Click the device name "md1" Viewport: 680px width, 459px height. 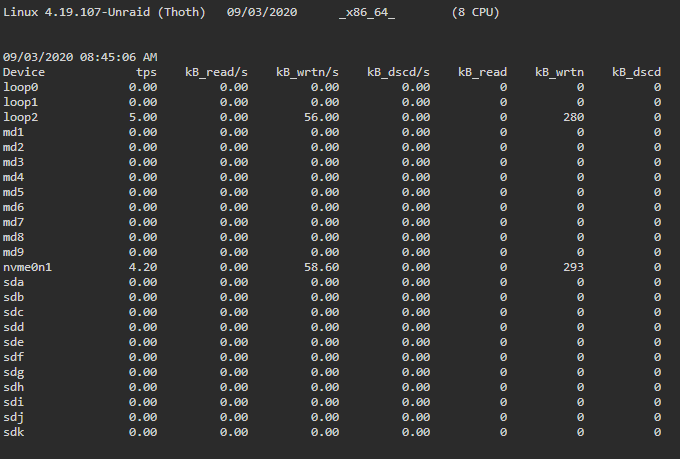coord(13,132)
